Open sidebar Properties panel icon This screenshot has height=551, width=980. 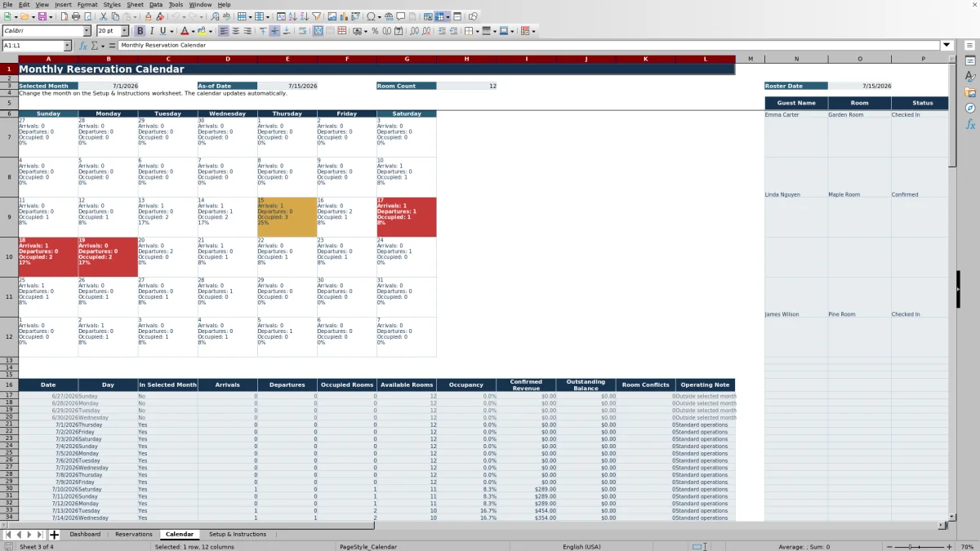pos(970,60)
